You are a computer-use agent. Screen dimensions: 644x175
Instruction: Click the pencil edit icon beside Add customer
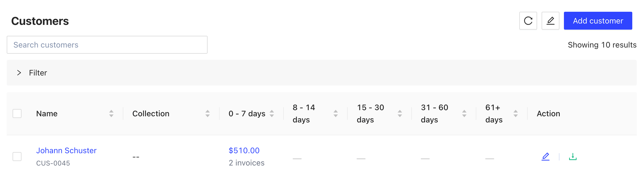pos(550,21)
